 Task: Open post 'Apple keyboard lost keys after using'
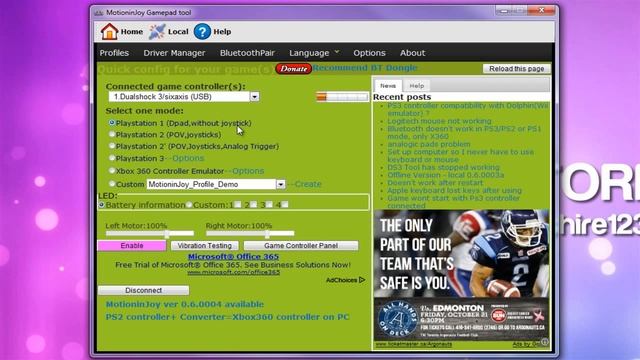point(454,190)
